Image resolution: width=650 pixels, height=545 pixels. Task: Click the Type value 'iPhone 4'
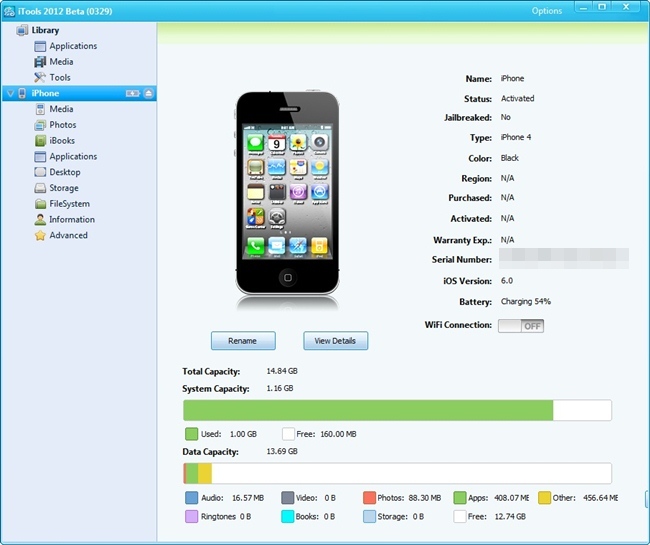(x=516, y=137)
